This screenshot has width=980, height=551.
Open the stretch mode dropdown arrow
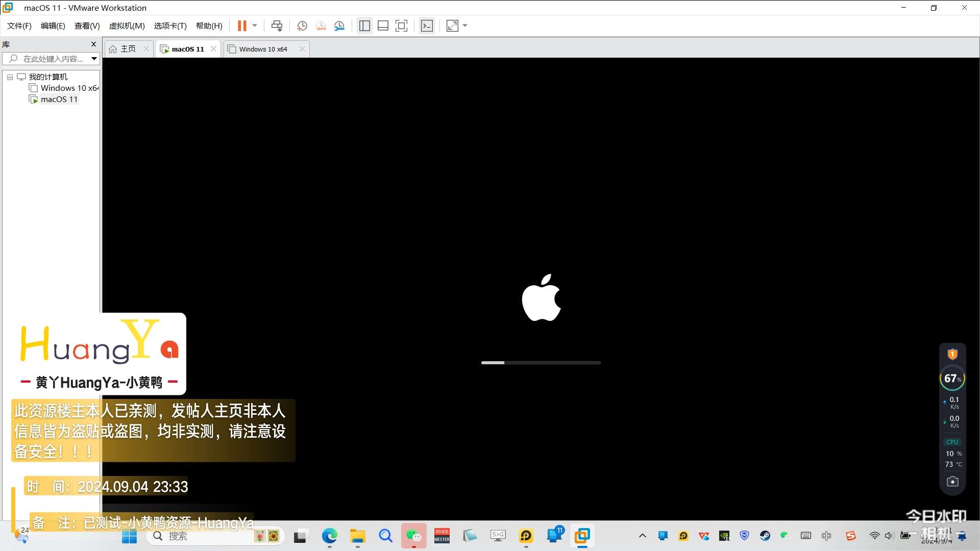(465, 26)
